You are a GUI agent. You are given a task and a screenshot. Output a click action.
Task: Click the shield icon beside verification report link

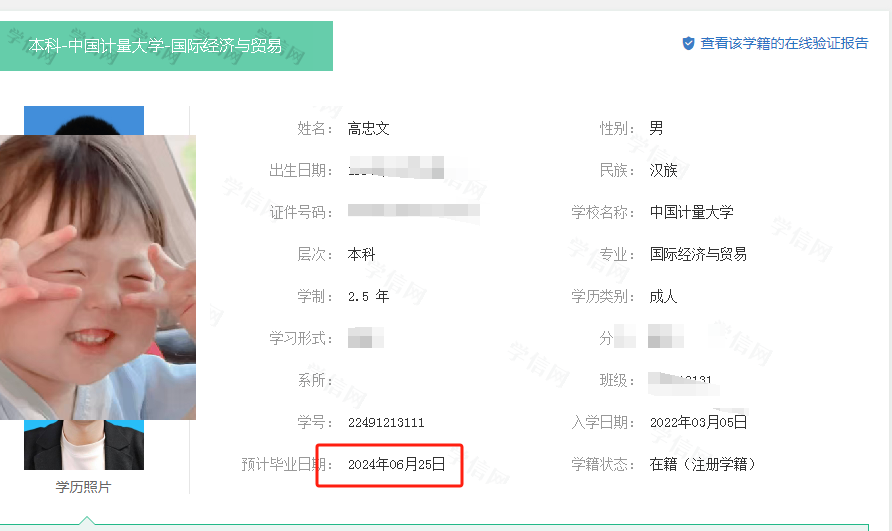(x=688, y=43)
